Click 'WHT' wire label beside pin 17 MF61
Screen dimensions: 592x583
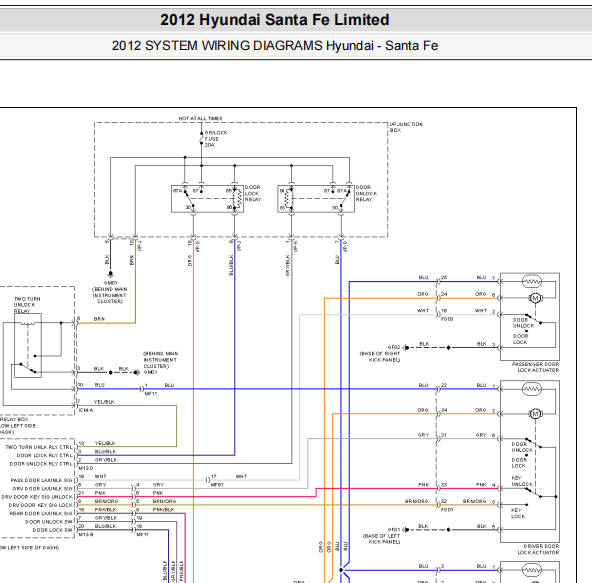point(241,477)
